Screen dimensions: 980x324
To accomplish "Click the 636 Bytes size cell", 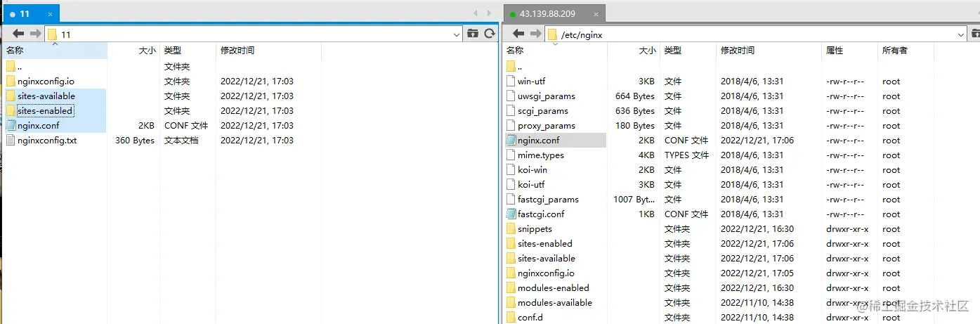I will (x=635, y=111).
